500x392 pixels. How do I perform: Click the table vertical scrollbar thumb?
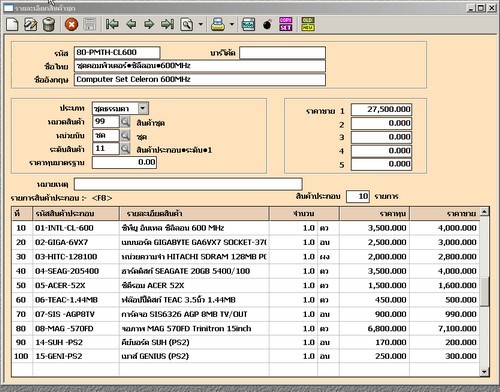click(485, 292)
